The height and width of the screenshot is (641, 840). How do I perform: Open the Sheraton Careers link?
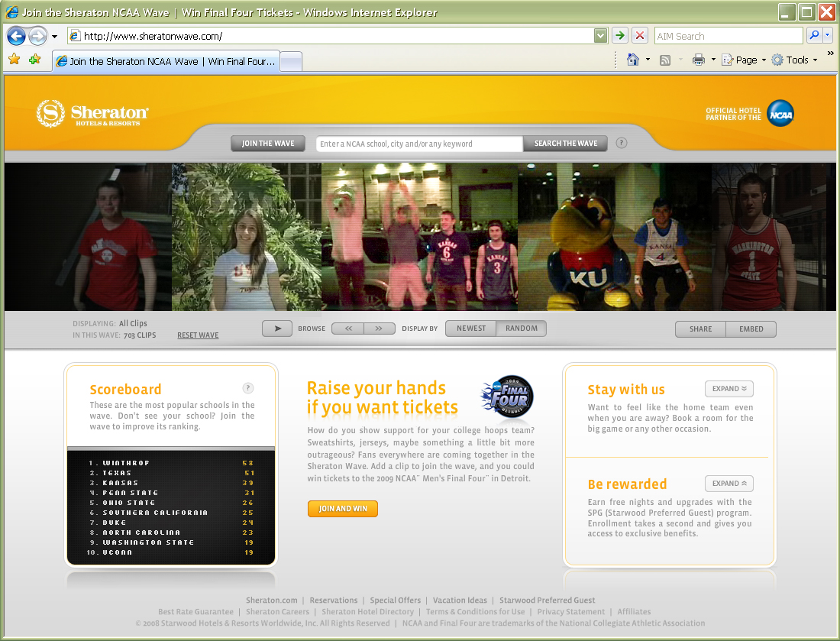pyautogui.click(x=277, y=611)
